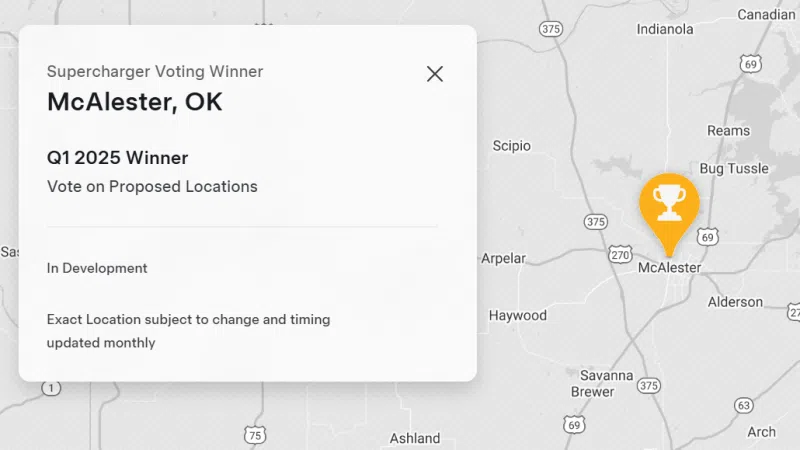
Task: Click the route 270 highway shield
Action: point(620,254)
